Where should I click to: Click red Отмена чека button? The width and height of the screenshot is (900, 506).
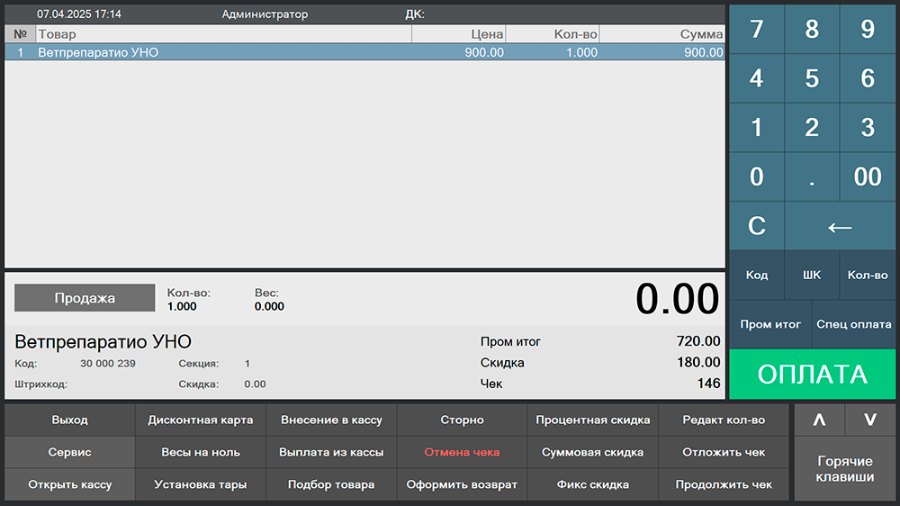click(462, 452)
